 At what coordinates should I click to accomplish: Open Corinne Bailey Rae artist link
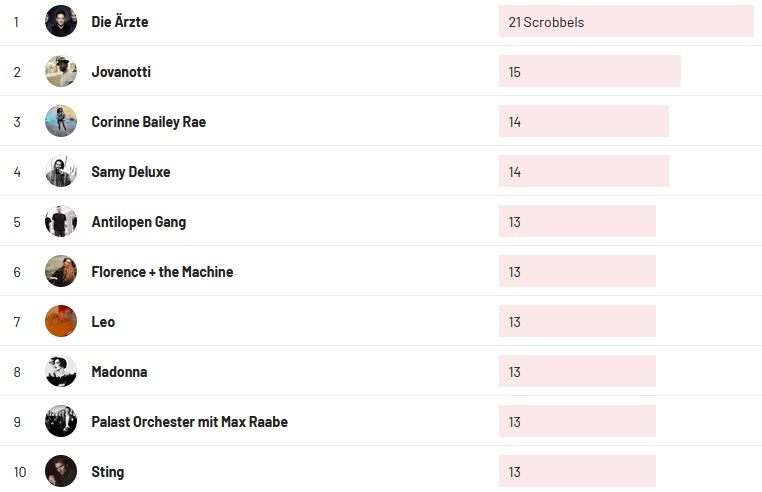click(x=148, y=122)
